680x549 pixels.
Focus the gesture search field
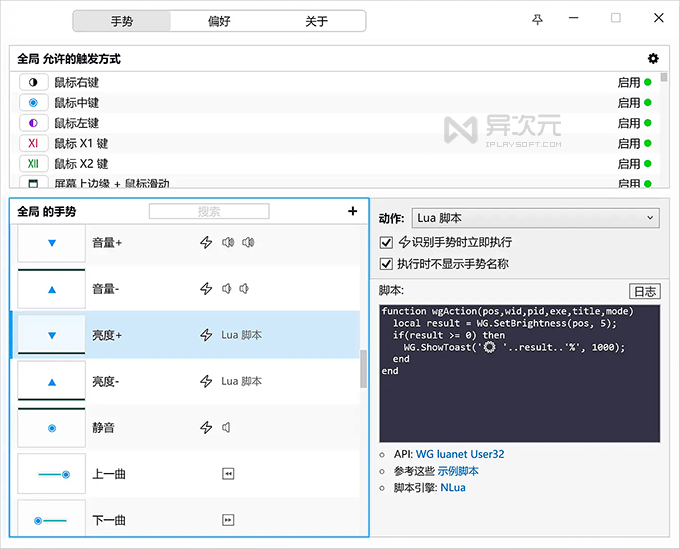[x=209, y=211]
